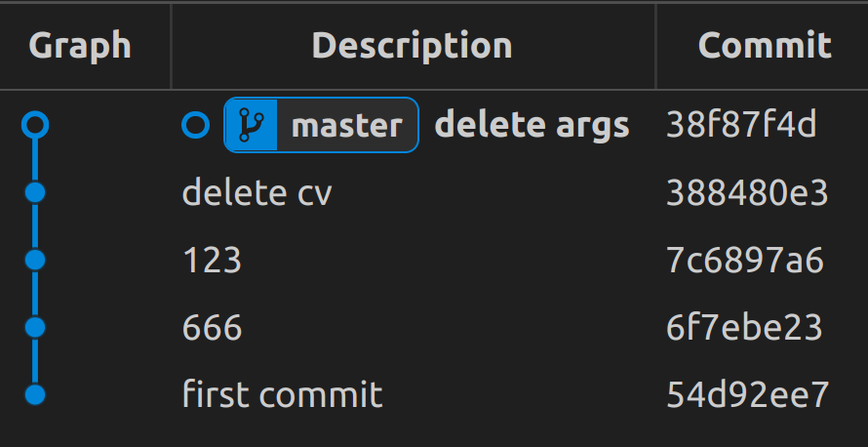Click commit hash 54d92ee7

[748, 395]
